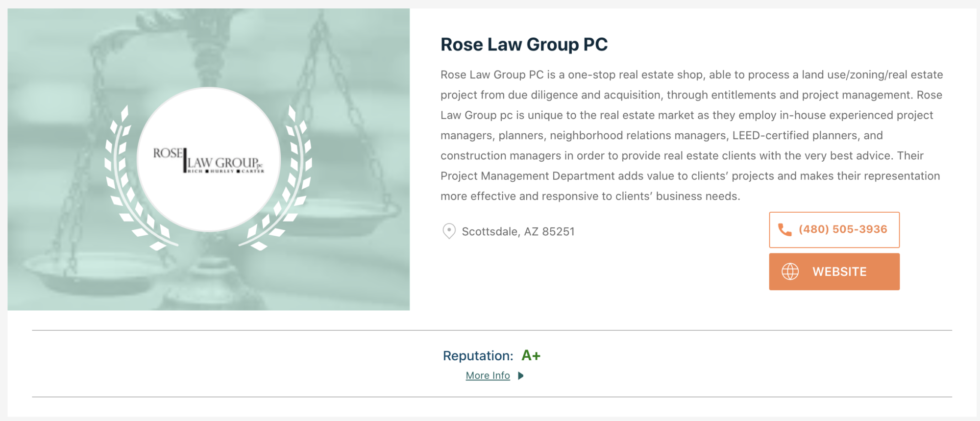Click the firm description paragraph

[691, 135]
